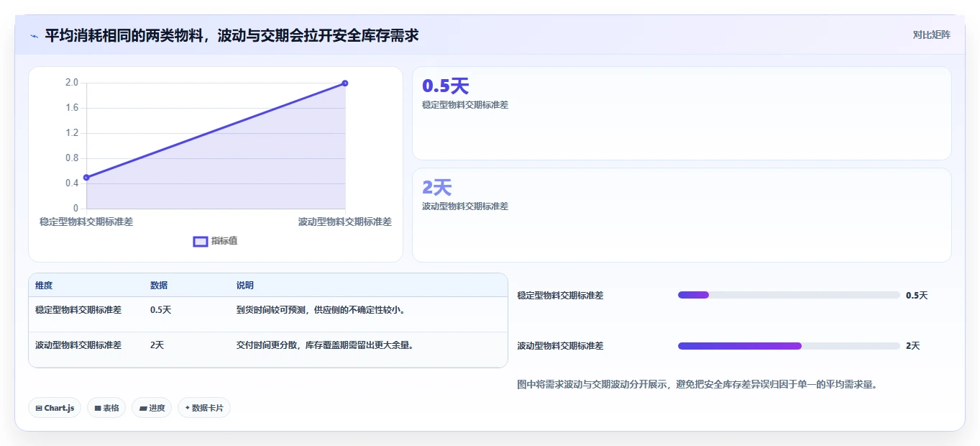Click the chart x-axis label 稳定型物料交期标准差
The image size is (980, 446).
tap(86, 222)
